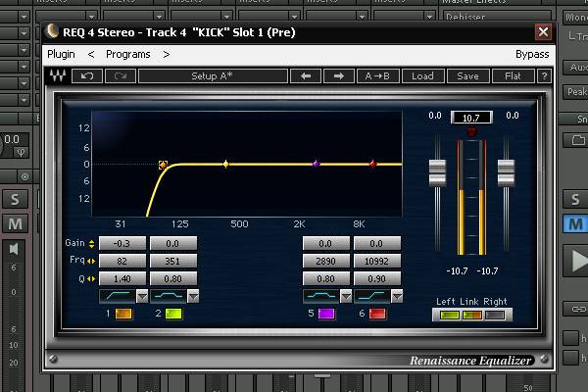Screen dimensions: 588x392
Task: Undo the last change with the undo arrow
Action: pos(87,76)
